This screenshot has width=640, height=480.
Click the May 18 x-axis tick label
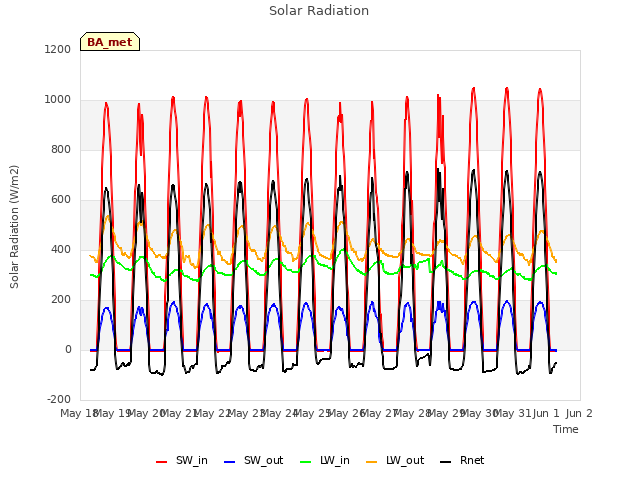79,413
